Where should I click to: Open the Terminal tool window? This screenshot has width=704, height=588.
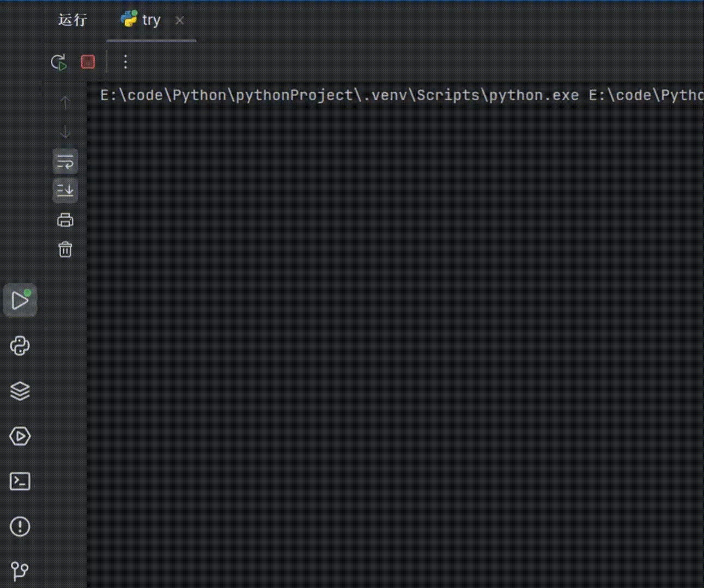pos(20,481)
